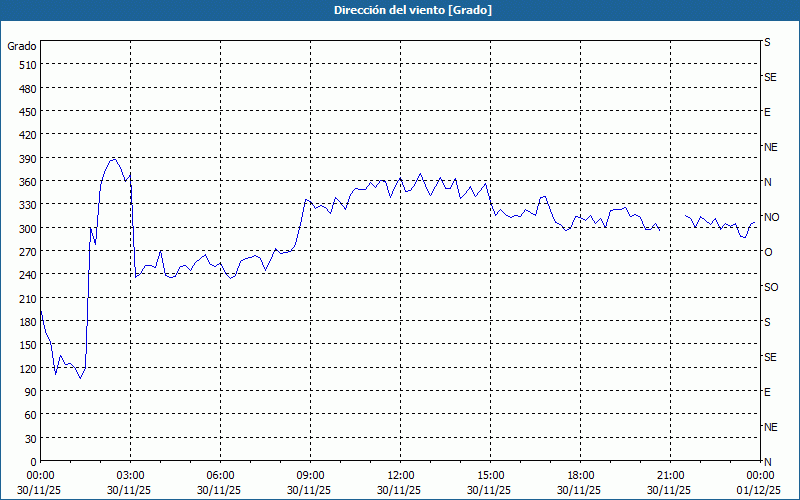
Task: Pick the 180 degree axis label
Action: [29, 322]
